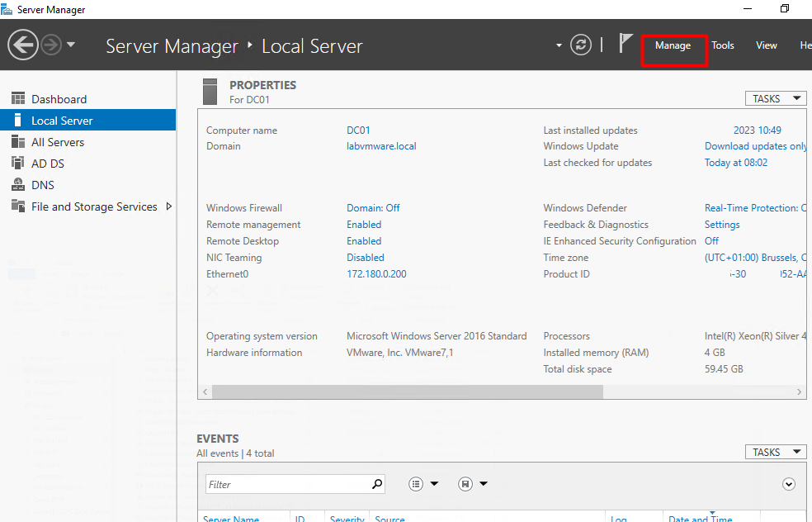Click the properties horizontal scrollbar thumb
Viewport: 812px width, 522px height.
[408, 391]
